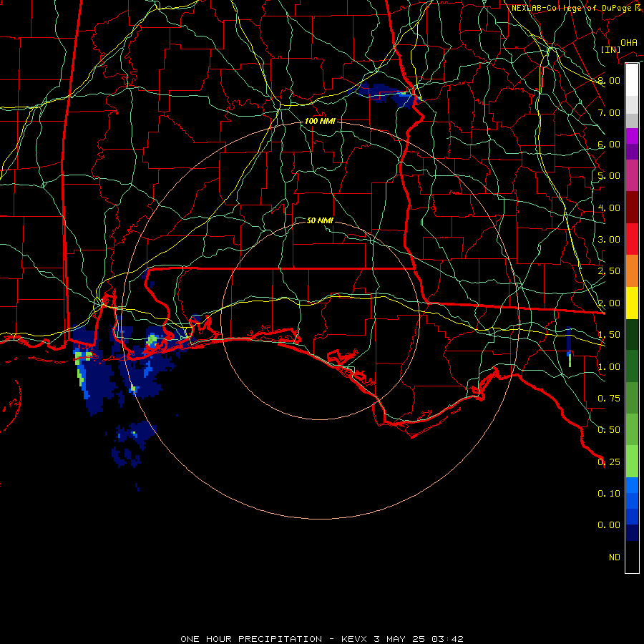Click the OHA product label
The image size is (644, 644).
pos(629,42)
